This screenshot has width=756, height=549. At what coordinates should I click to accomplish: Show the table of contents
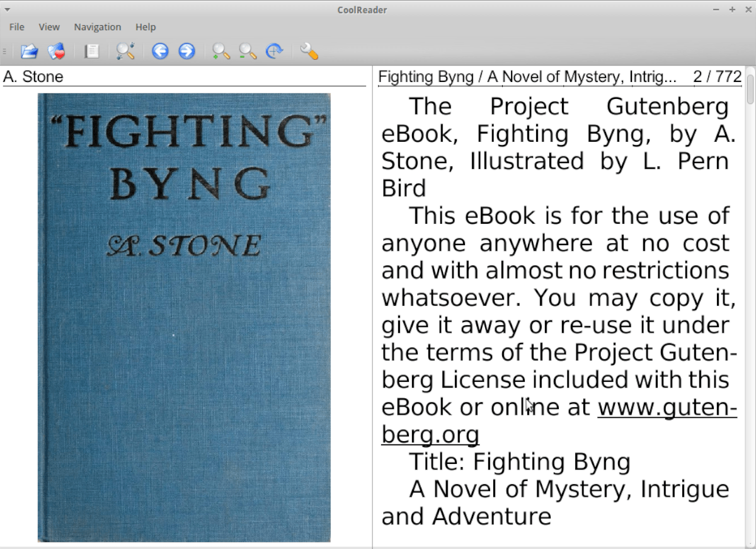(x=91, y=50)
